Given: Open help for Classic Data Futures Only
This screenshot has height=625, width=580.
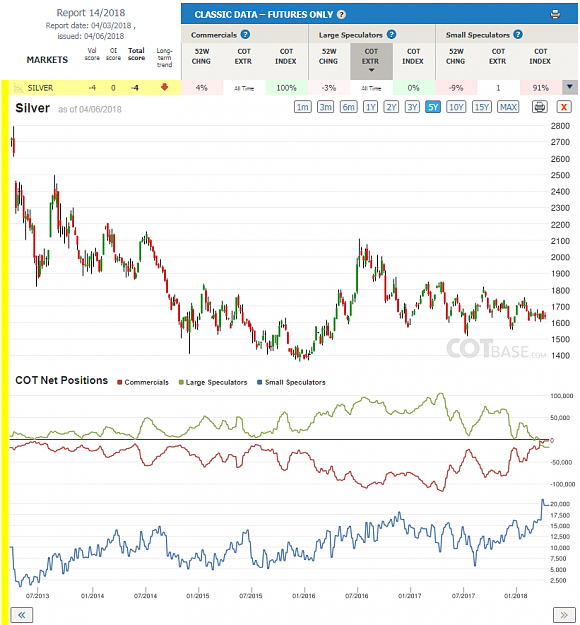Looking at the screenshot, I should 341,14.
